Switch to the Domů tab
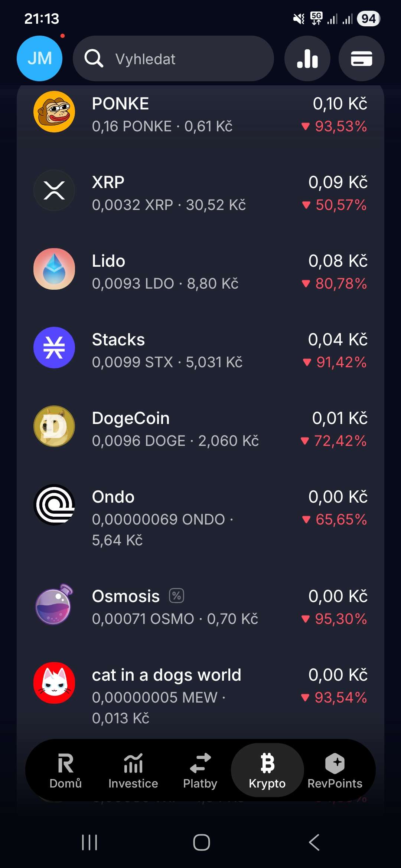Viewport: 401px width, 868px height. click(x=66, y=770)
